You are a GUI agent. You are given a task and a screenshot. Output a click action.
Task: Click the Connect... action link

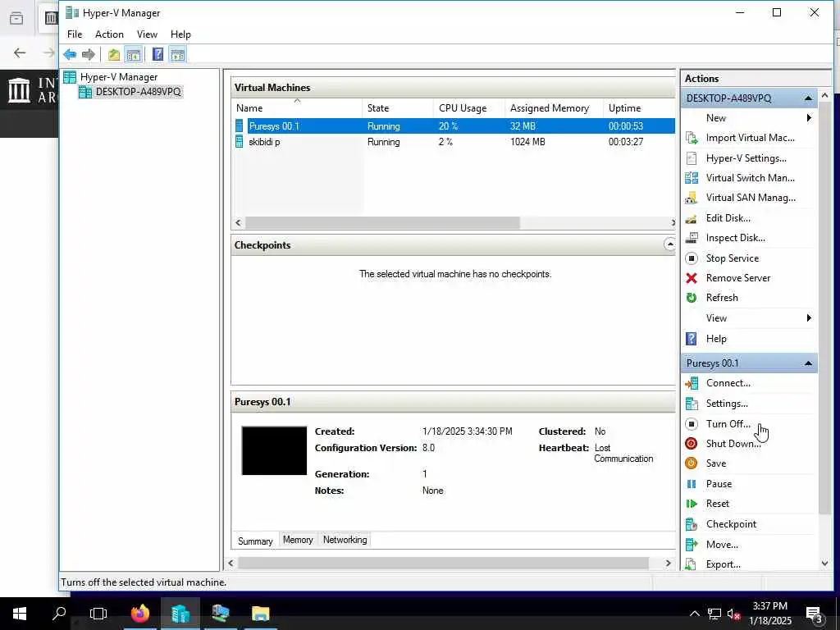[x=728, y=383]
